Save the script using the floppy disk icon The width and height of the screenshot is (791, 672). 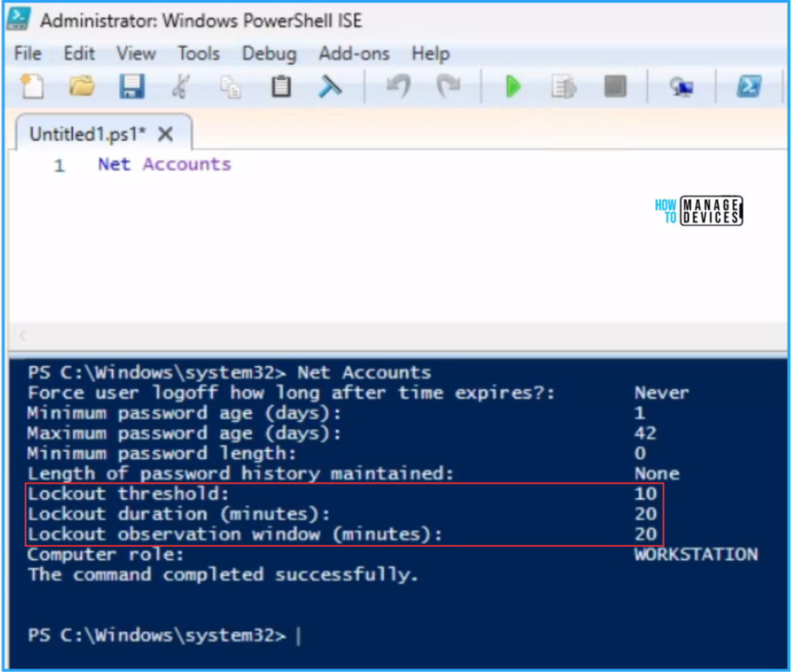(131, 87)
